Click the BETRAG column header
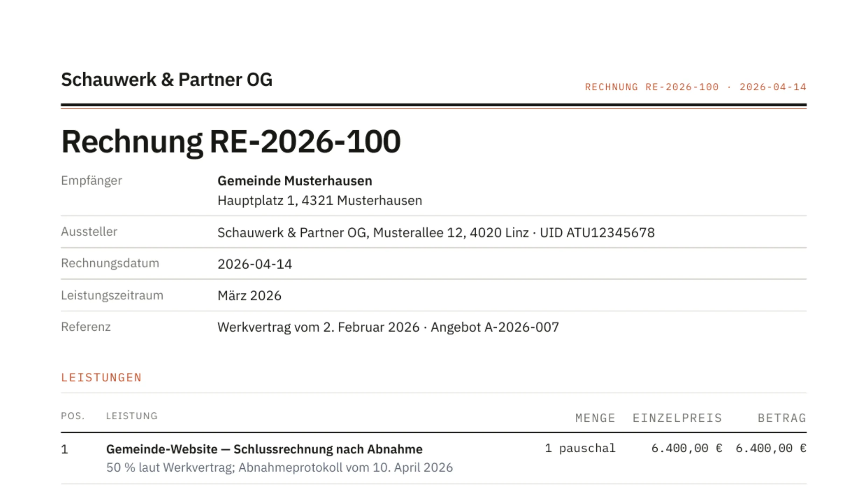Screen dimensions: 868x489 coord(782,418)
